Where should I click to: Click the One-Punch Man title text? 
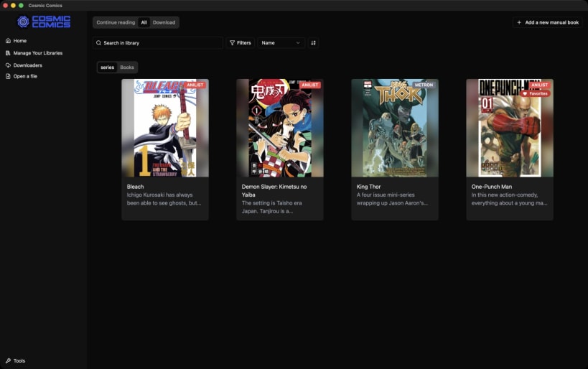coord(492,187)
